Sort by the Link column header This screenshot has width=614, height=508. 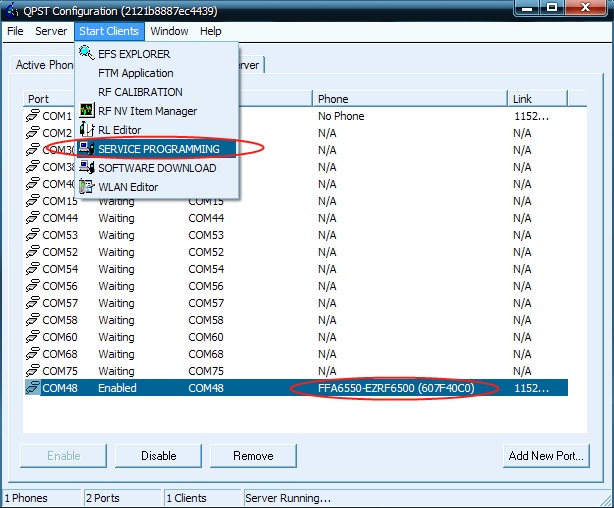538,99
